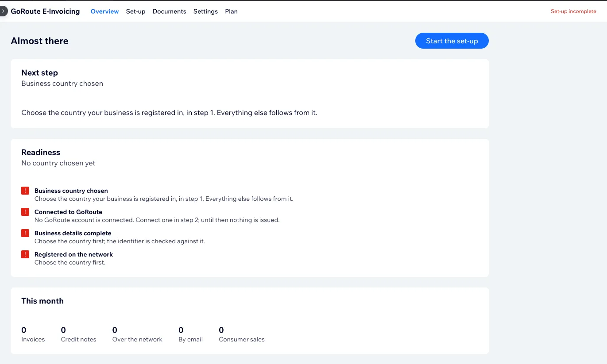Click the Next step card heading
Screen dimensions: 607x364
39,73
